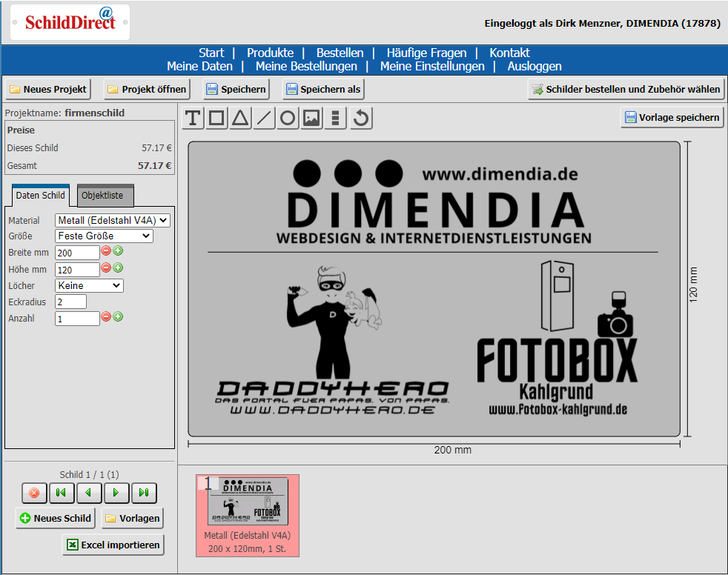Image resolution: width=728 pixels, height=575 pixels.
Task: Click the Neues Projekt button
Action: (48, 89)
